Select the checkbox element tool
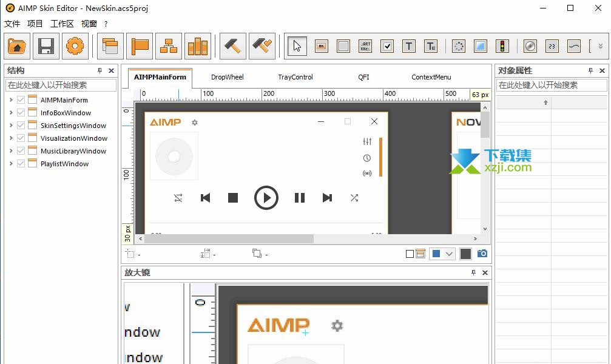611x364 pixels. click(x=387, y=46)
